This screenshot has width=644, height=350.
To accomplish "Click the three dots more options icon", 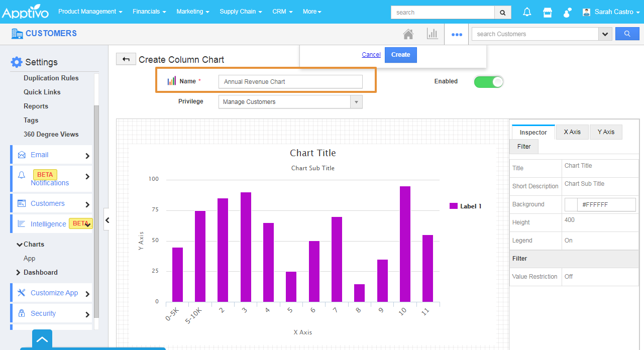I will (x=457, y=35).
